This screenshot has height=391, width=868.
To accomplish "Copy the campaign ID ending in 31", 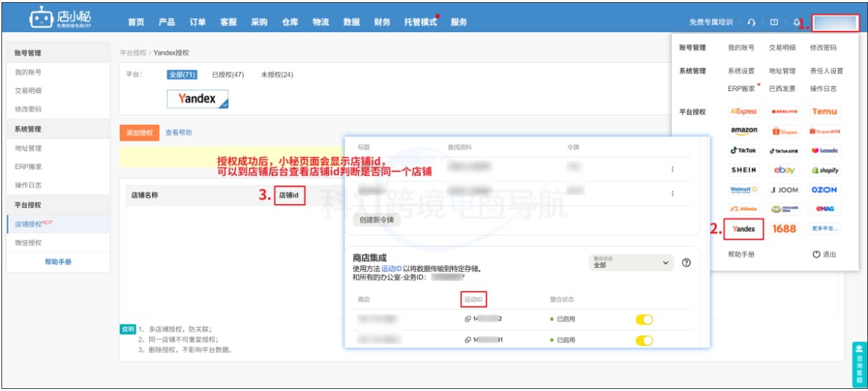I will pyautogui.click(x=468, y=340).
